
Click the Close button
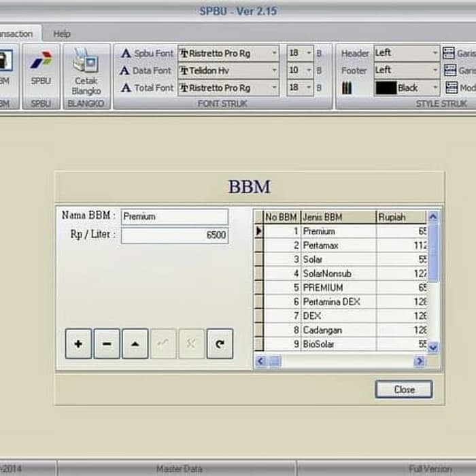403,390
